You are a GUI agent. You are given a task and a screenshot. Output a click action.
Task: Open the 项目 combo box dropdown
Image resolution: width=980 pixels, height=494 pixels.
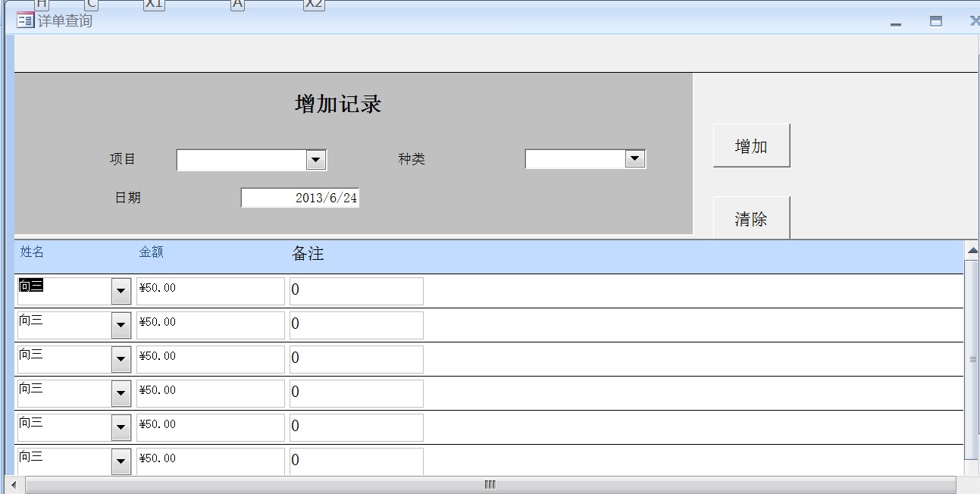[x=315, y=160]
